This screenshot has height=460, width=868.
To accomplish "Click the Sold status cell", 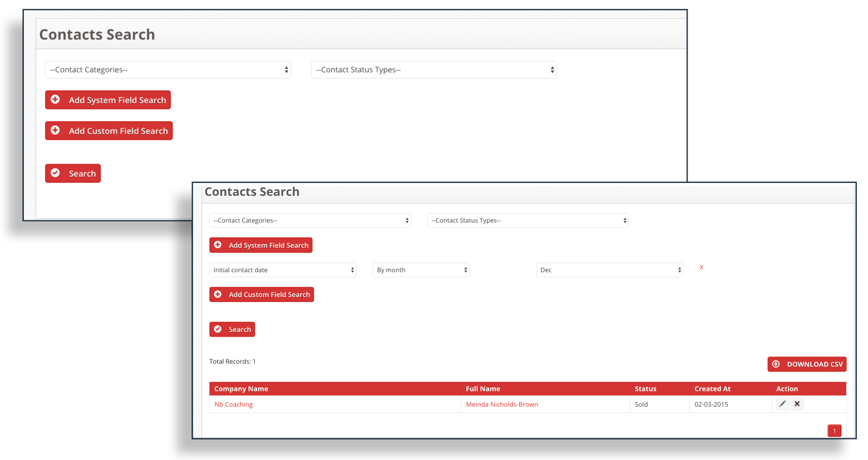I will pos(660,404).
